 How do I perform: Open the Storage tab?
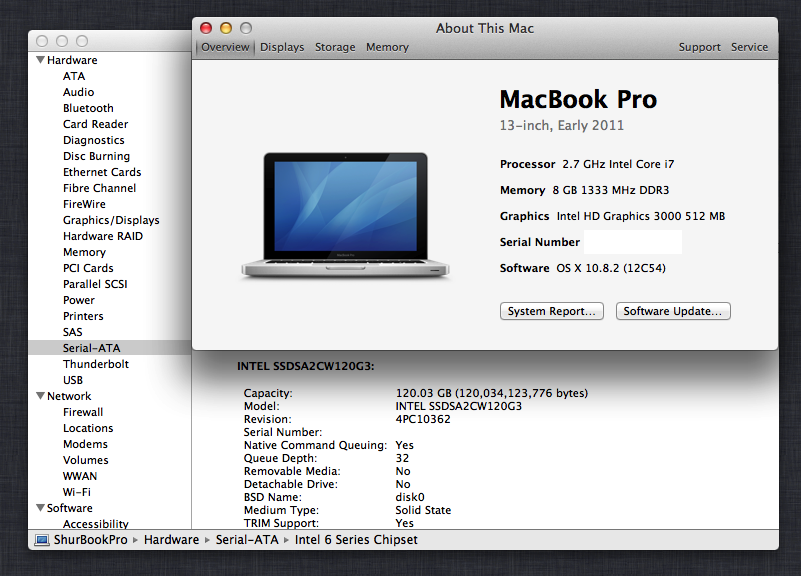[x=335, y=47]
